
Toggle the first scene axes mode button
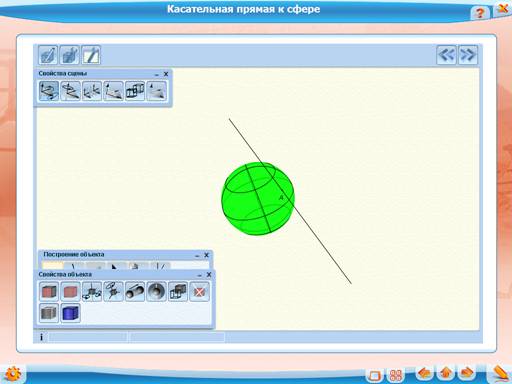click(x=49, y=91)
